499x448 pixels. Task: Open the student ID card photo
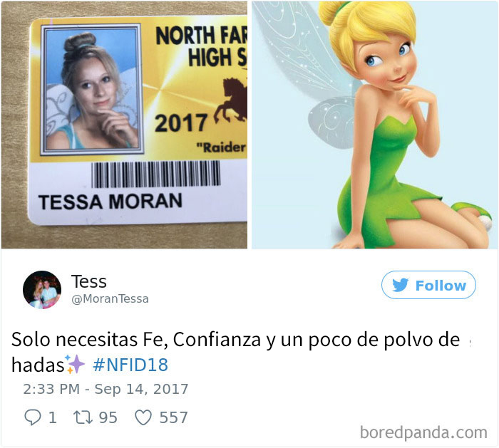tap(124, 125)
